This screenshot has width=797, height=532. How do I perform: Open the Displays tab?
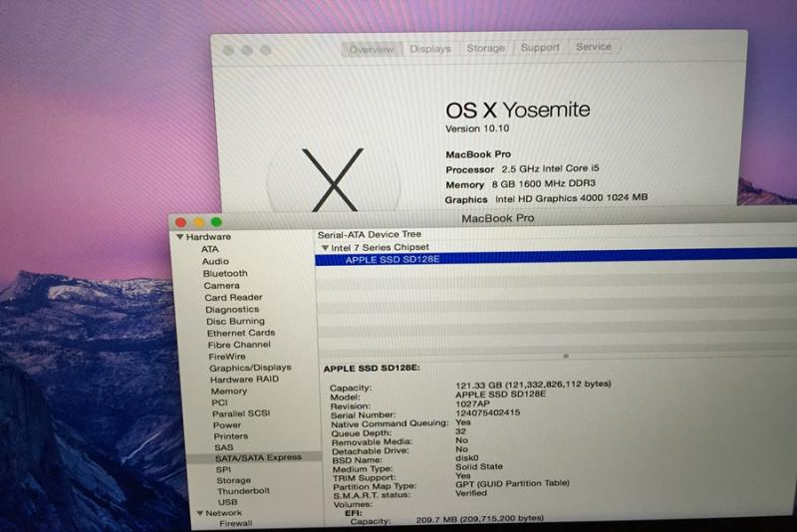pos(430,49)
